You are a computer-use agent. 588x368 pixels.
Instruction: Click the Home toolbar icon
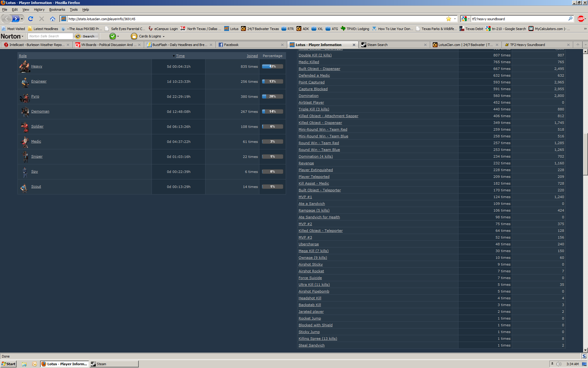(53, 19)
